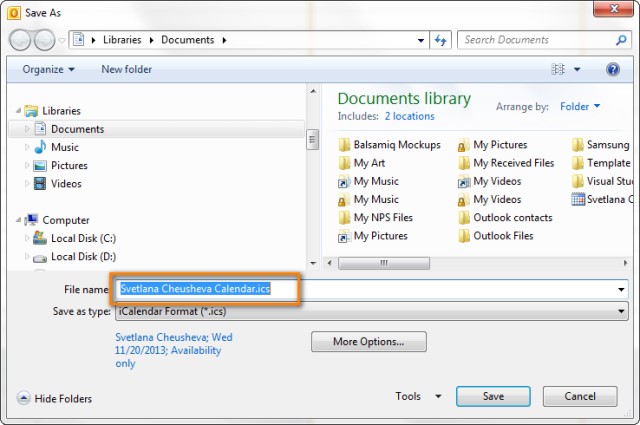Click the Save button
640x425 pixels.
click(493, 396)
